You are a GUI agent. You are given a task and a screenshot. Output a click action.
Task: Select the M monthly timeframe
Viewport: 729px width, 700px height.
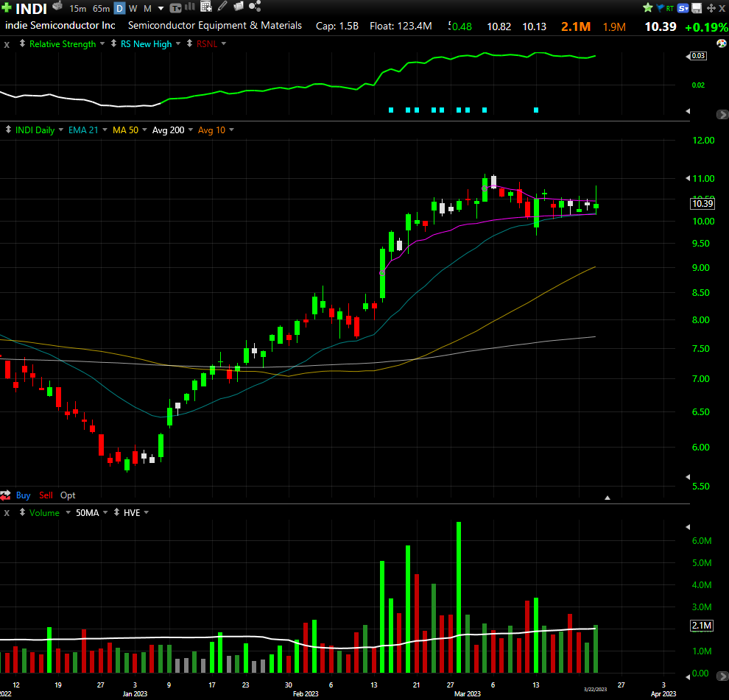click(147, 8)
